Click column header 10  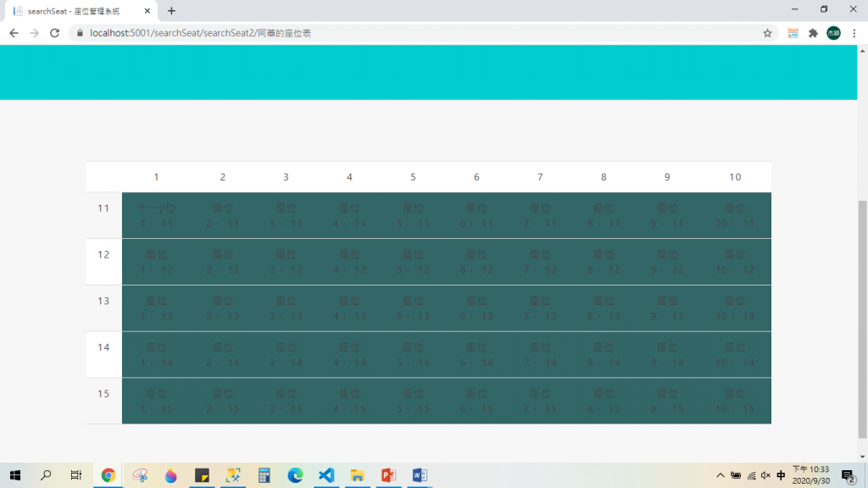tap(735, 177)
